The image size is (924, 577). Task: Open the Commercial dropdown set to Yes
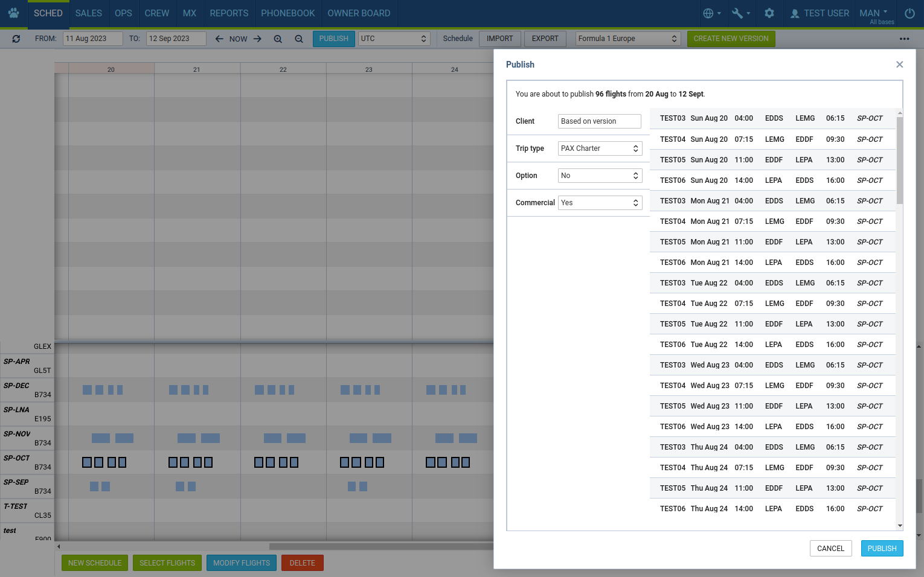[x=600, y=203]
